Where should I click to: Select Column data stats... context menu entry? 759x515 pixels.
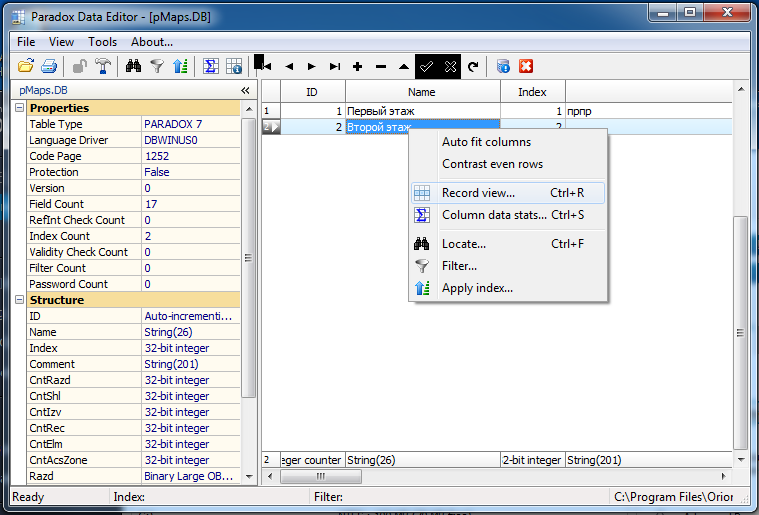508,215
